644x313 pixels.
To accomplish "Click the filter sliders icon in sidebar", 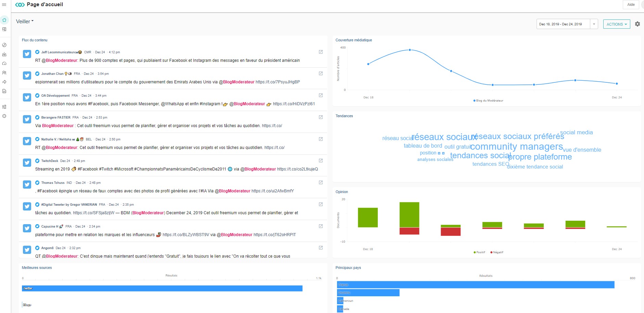I will point(4,106).
